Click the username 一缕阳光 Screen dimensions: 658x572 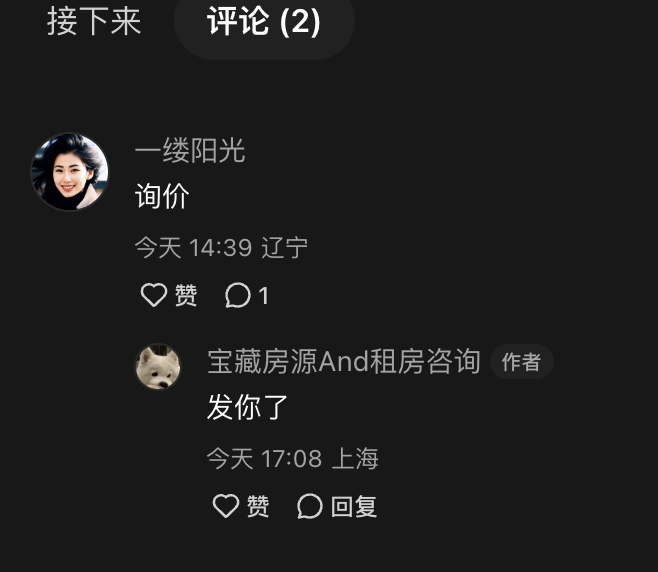pyautogui.click(x=190, y=150)
